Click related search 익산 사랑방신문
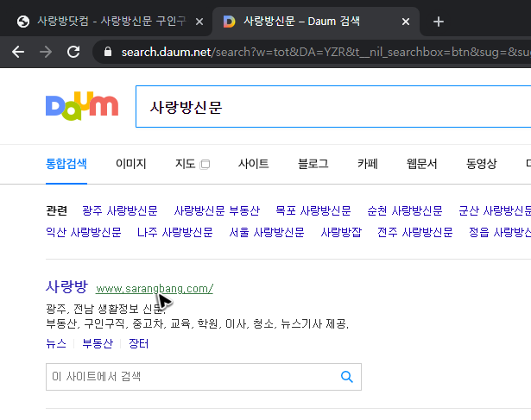Image resolution: width=531 pixels, height=420 pixels. click(83, 232)
